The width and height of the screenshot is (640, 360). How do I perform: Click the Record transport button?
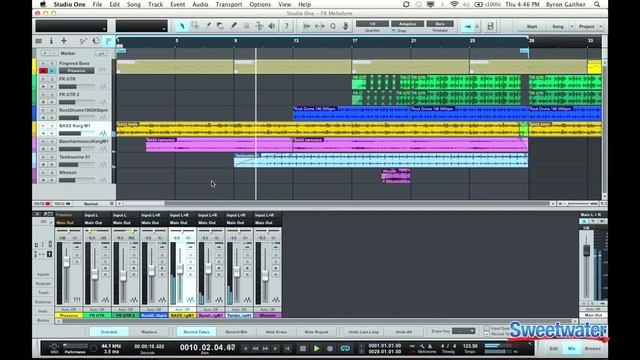tap(330, 348)
